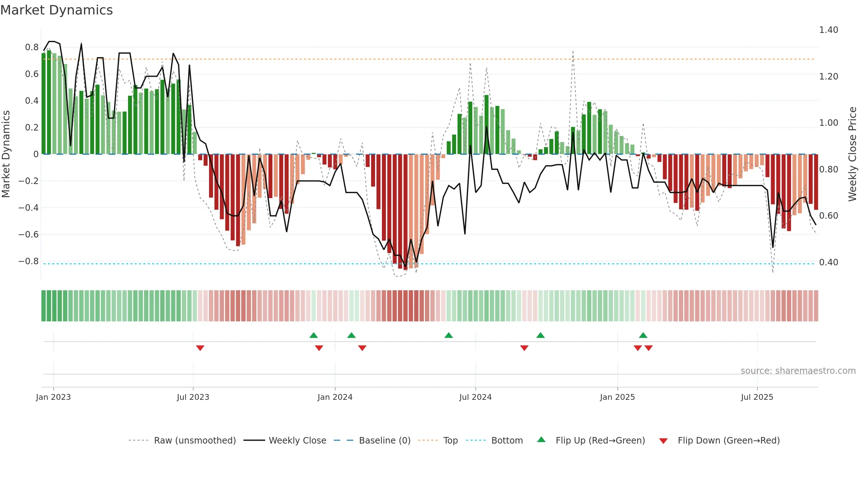The height and width of the screenshot is (488, 868).
Task: Click the 0.60 right axis value
Action: [x=829, y=215]
